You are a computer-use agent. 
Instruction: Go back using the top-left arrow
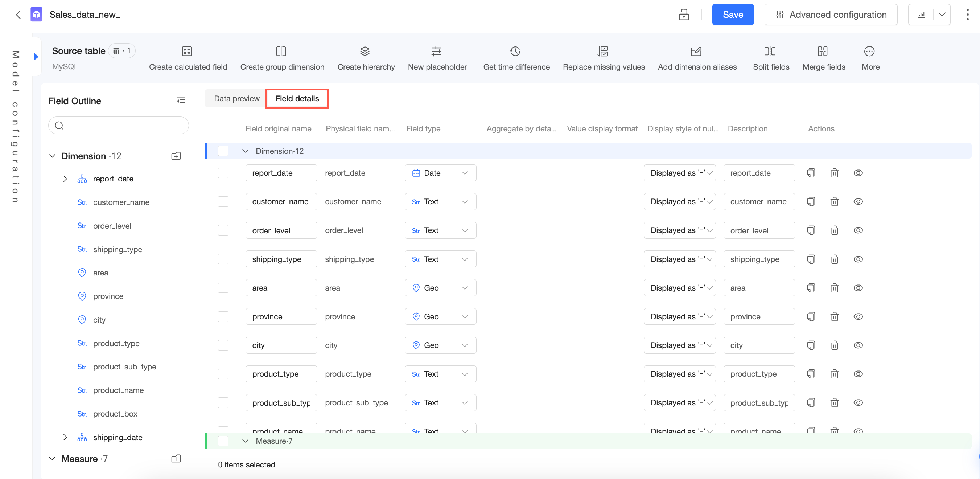point(18,15)
